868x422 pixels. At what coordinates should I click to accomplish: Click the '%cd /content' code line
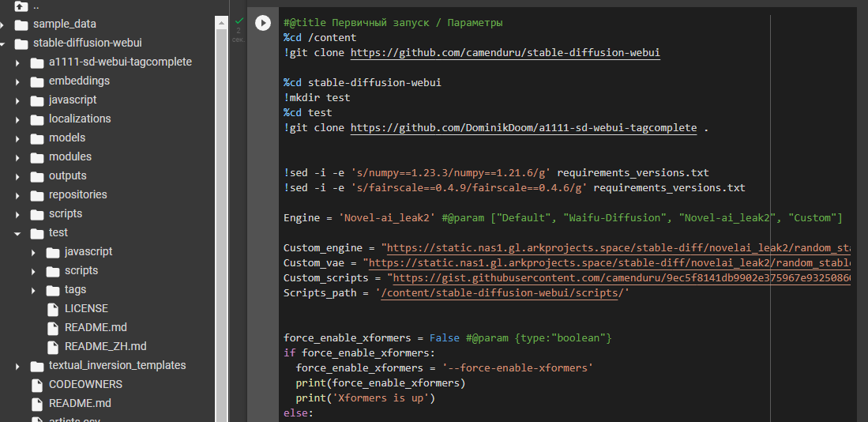[320, 38]
